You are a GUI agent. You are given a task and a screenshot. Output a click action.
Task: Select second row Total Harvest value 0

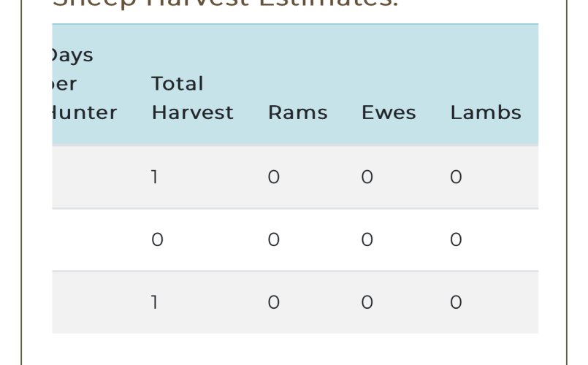pos(157,239)
